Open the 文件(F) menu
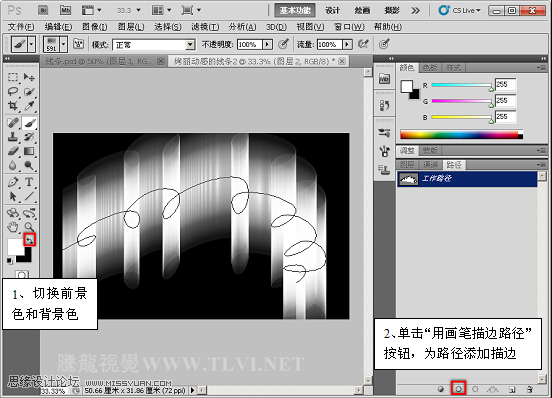 pos(21,27)
